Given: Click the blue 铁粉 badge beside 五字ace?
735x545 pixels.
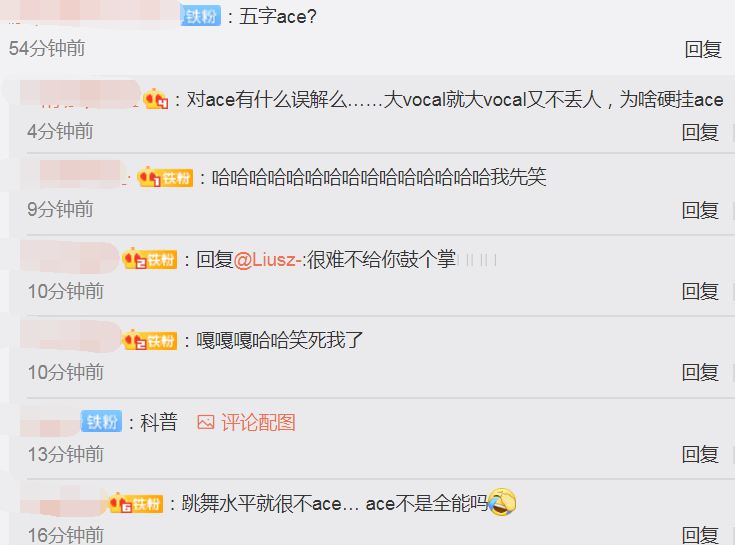Looking at the screenshot, I should (201, 16).
